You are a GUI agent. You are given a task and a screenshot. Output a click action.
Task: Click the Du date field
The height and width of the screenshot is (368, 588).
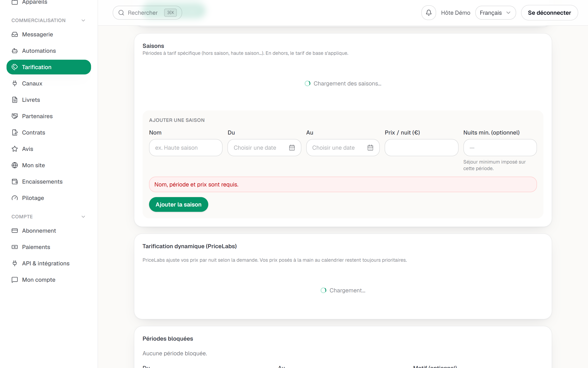pos(264,148)
